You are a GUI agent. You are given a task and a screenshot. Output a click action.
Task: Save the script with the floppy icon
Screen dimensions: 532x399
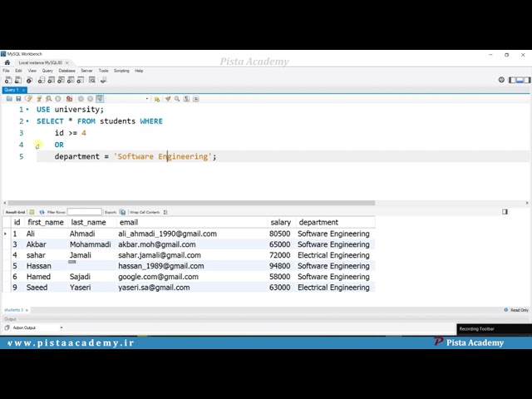[x=18, y=99]
